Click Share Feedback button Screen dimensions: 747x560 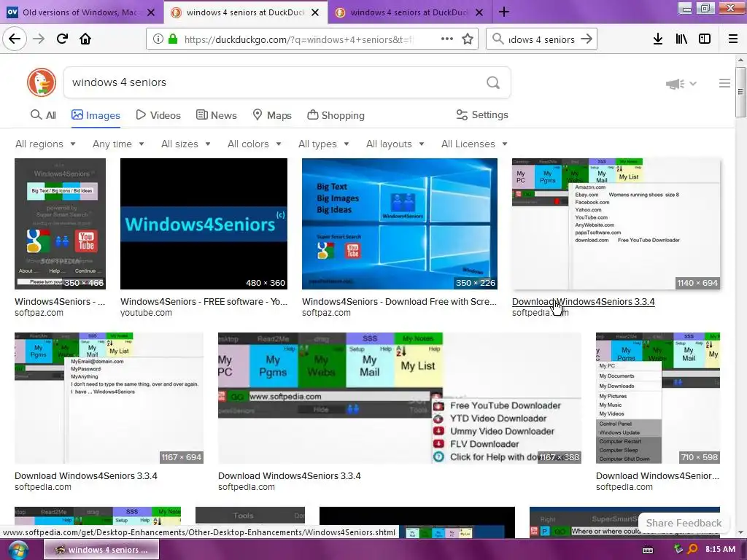(x=684, y=523)
